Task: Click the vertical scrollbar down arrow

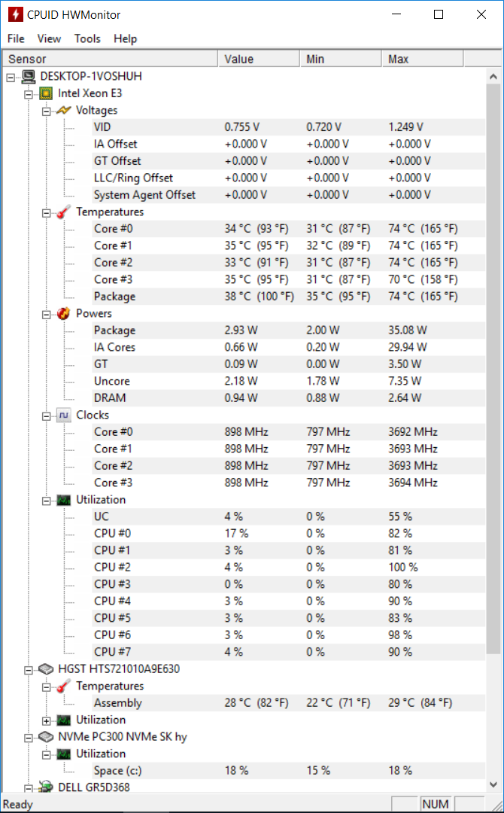Action: tap(493, 785)
